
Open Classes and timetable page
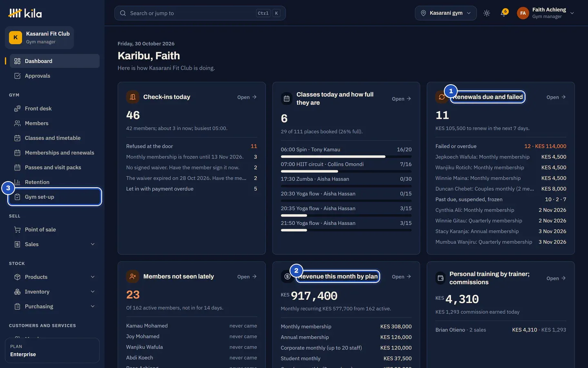point(55,138)
